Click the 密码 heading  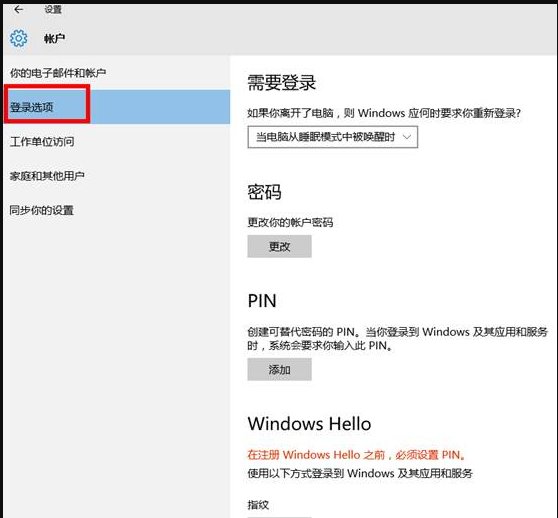(x=264, y=192)
